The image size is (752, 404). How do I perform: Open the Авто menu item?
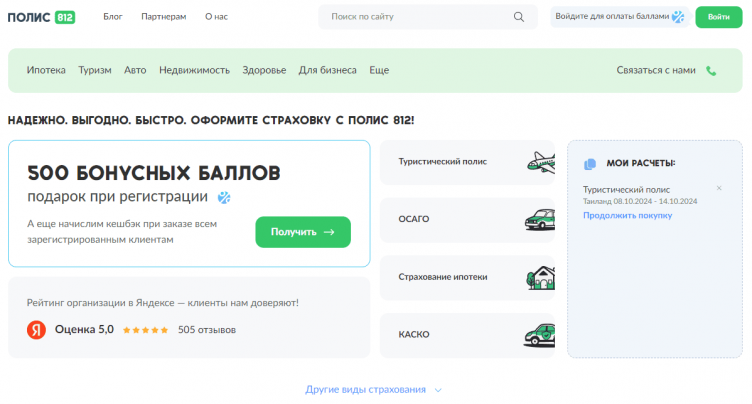tap(135, 70)
